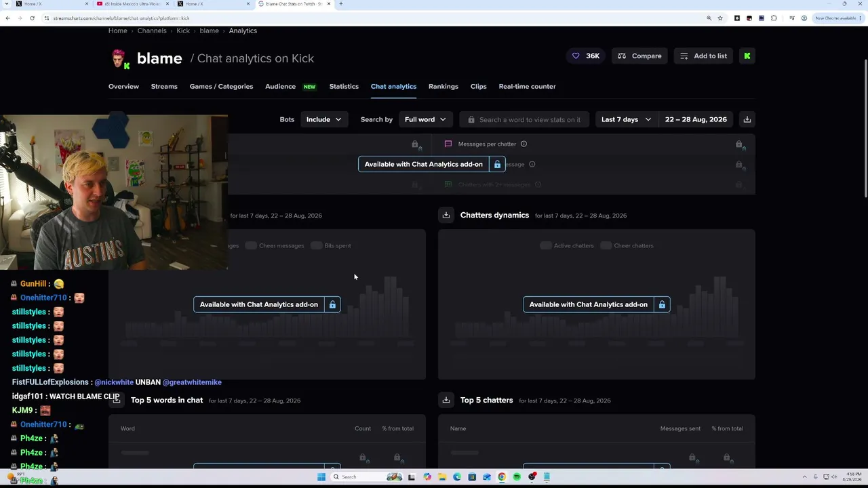This screenshot has width=868, height=488.
Task: Click the lock icon on Messages per chatter row
Action: (x=739, y=144)
